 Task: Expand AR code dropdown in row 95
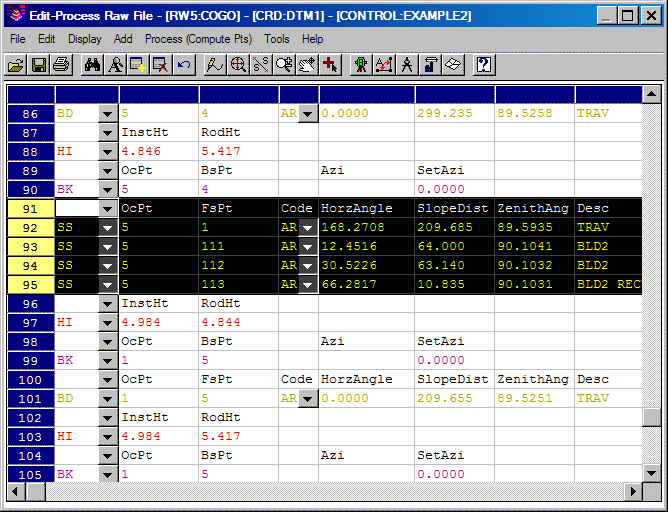click(308, 285)
